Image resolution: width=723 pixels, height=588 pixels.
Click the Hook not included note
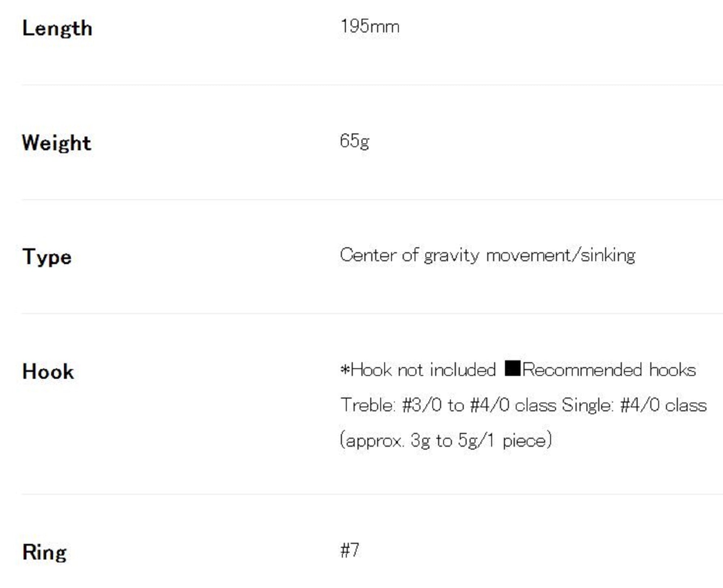pyautogui.click(x=418, y=370)
